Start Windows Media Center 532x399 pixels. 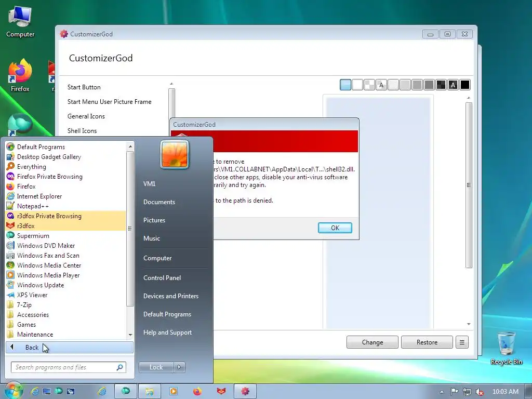[x=65, y=265]
